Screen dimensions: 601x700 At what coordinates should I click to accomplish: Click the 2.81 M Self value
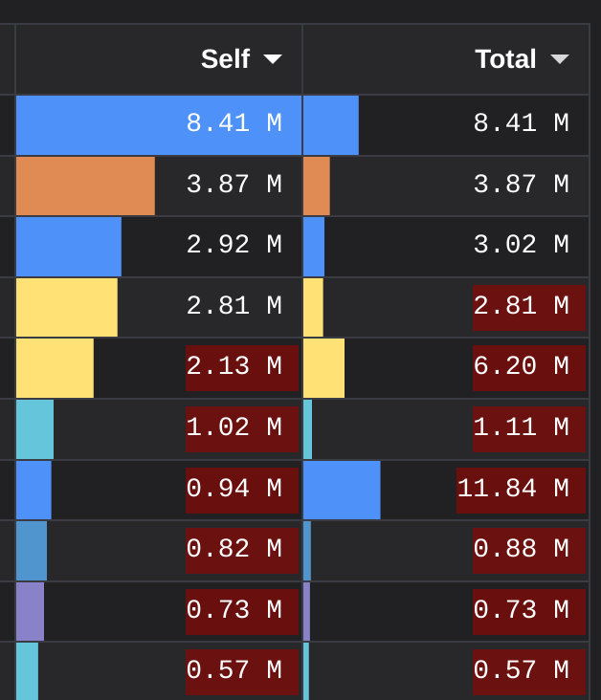pos(234,306)
